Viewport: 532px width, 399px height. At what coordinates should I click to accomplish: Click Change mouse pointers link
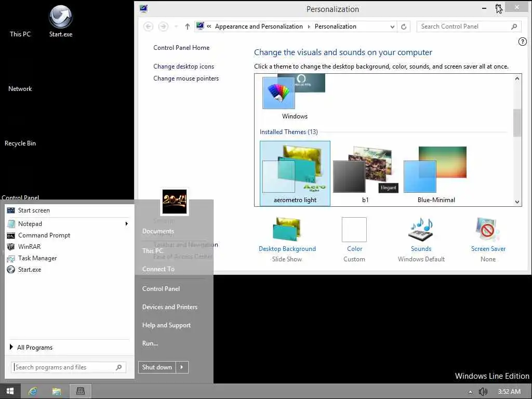[186, 78]
